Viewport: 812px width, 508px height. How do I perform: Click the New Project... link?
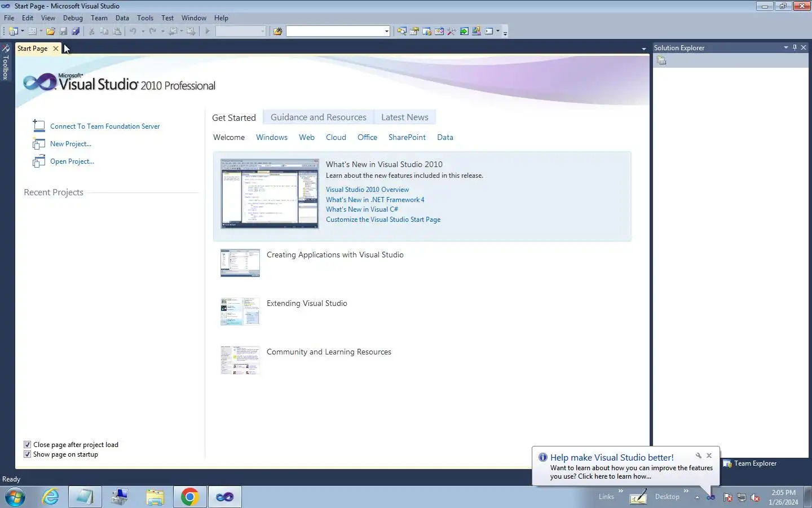click(70, 144)
